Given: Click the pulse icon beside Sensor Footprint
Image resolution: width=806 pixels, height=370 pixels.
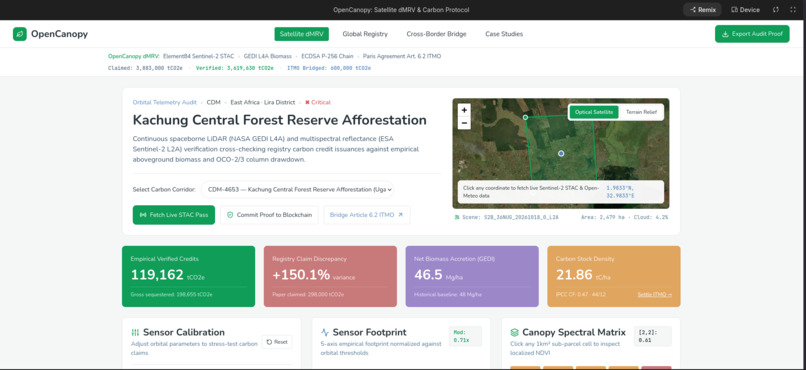Looking at the screenshot, I should tap(325, 332).
